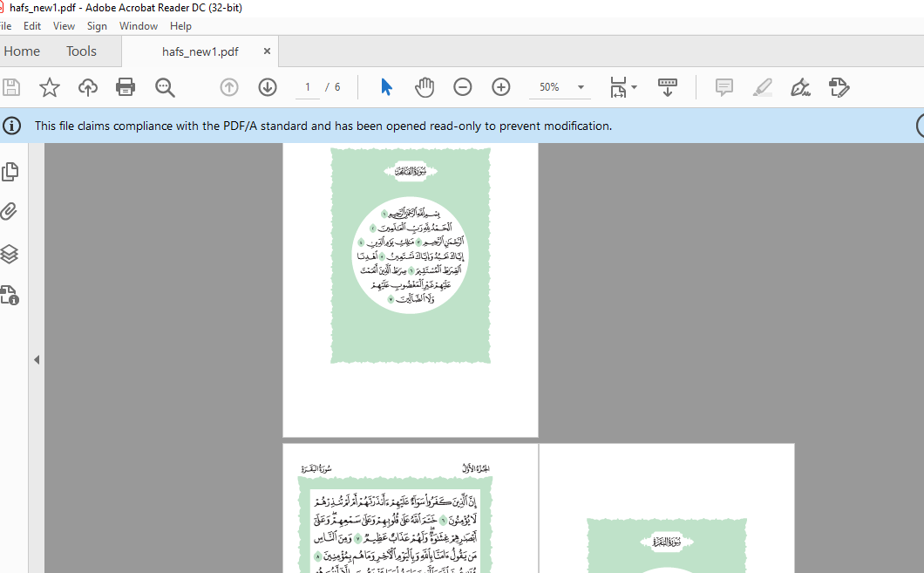Enable scrolling read mode icon
Image resolution: width=924 pixels, height=573 pixels.
pos(668,87)
